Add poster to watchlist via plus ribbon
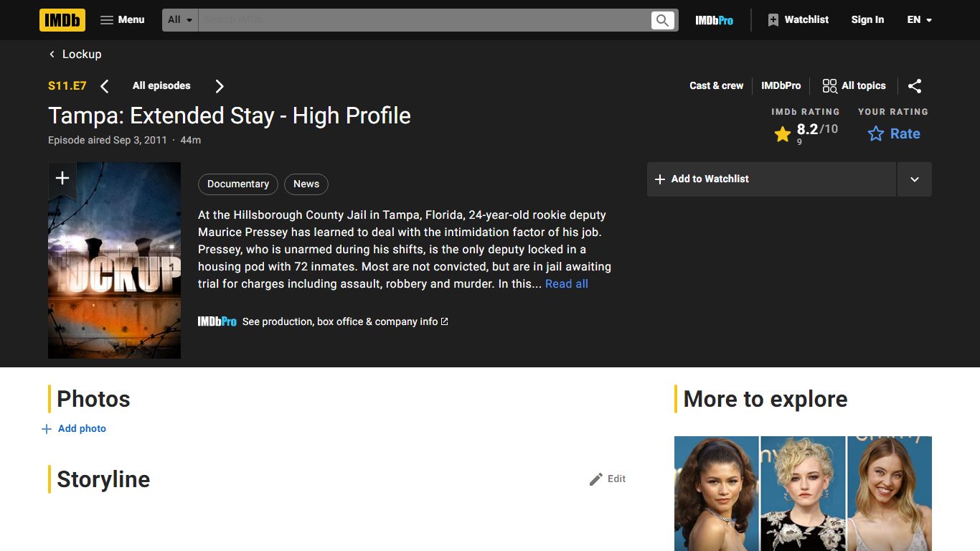The height and width of the screenshot is (551, 980). 62,178
